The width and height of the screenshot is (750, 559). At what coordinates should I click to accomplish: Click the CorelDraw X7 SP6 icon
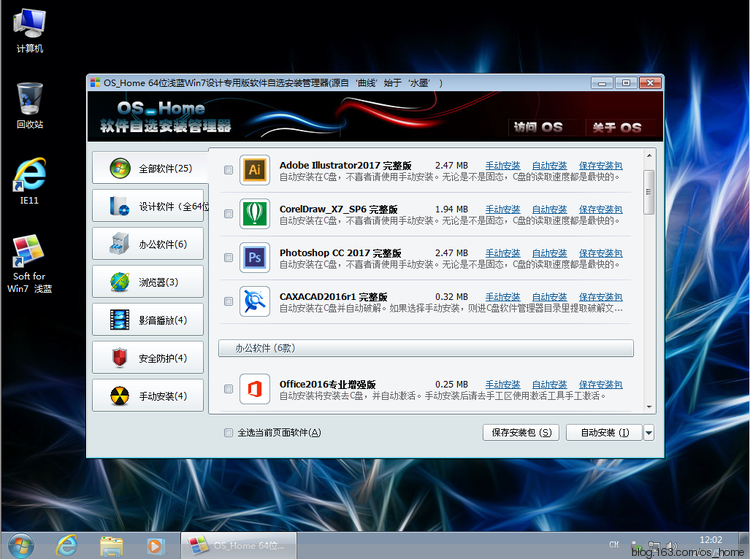pos(255,214)
